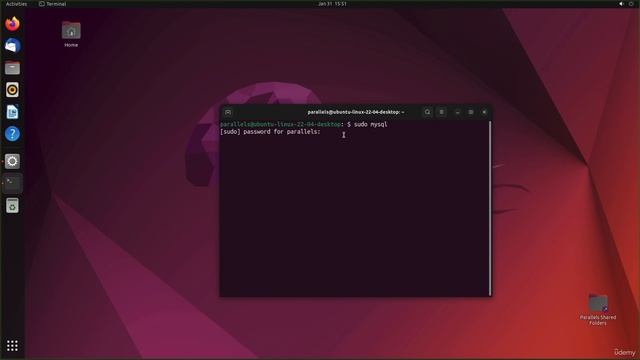Maximize the terminal window

click(x=471, y=112)
